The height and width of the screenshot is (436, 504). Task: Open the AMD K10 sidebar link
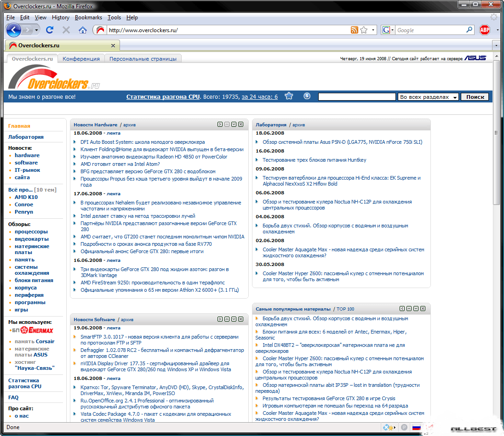26,197
